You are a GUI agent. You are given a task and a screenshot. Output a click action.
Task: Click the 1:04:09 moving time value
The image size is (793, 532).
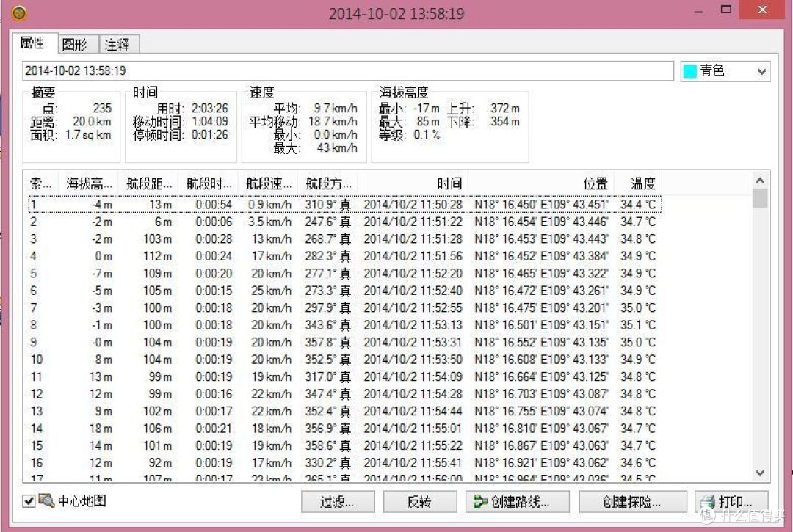[x=209, y=121]
